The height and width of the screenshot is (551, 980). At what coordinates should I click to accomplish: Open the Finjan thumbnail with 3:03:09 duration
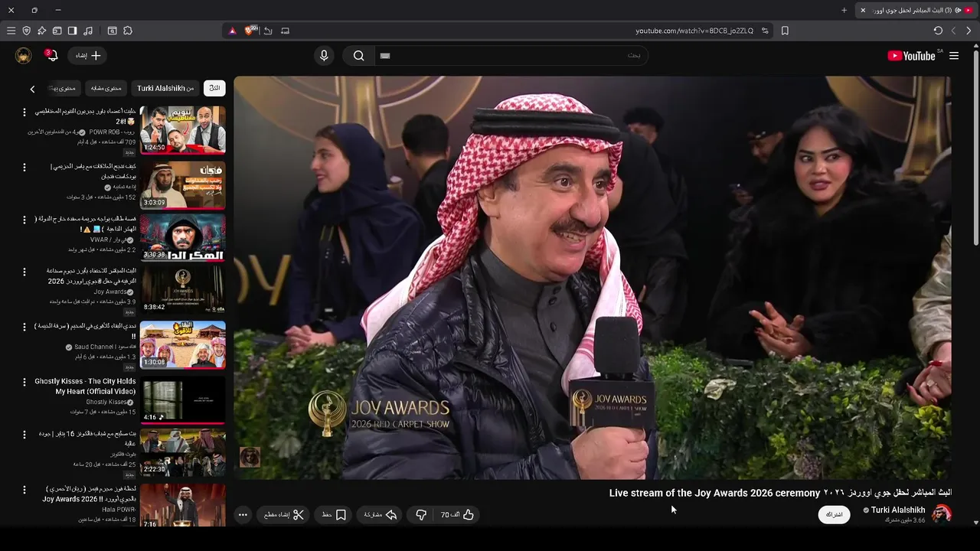point(183,184)
